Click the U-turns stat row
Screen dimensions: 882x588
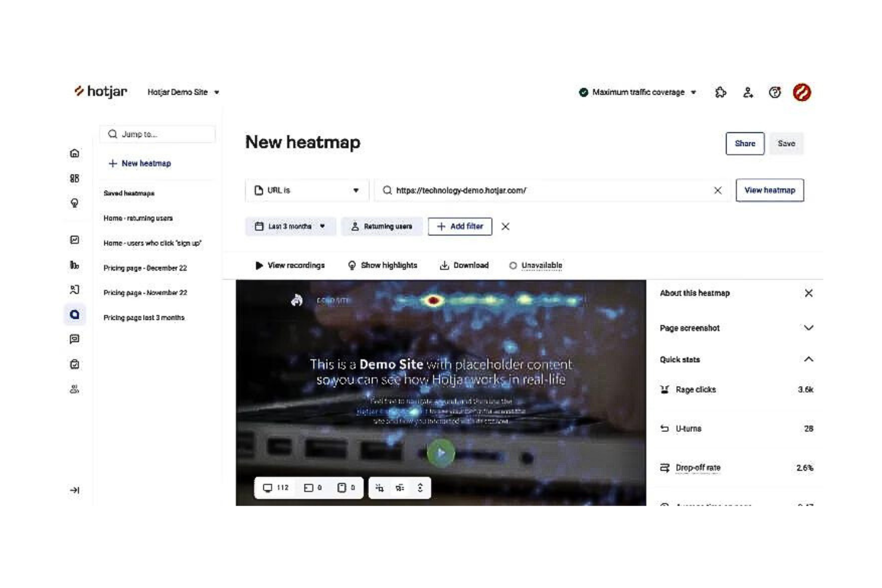(x=737, y=428)
